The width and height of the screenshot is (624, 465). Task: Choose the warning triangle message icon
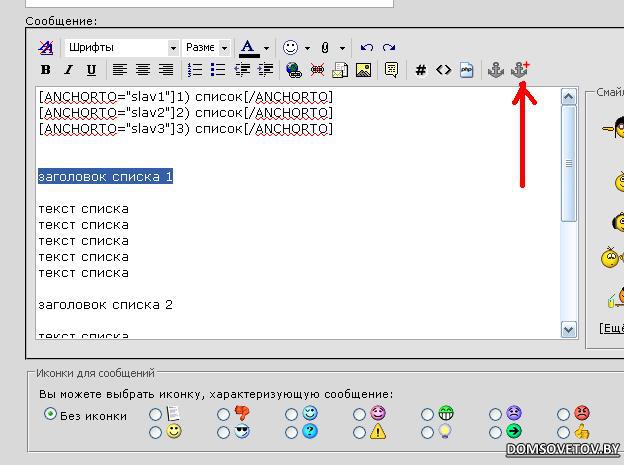click(358, 432)
